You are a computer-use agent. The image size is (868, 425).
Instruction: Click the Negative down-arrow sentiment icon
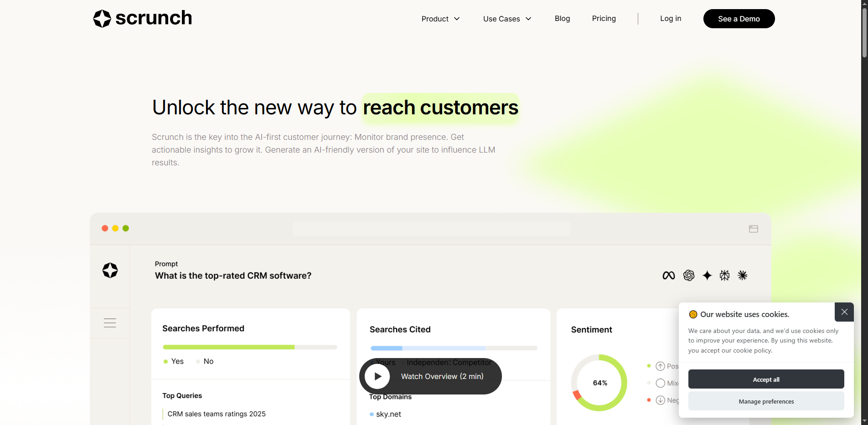click(660, 400)
